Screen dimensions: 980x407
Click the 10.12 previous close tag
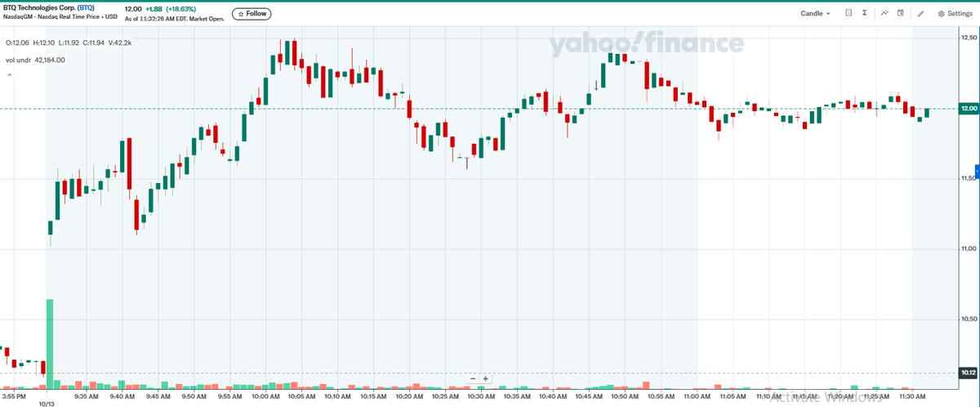coord(969,373)
